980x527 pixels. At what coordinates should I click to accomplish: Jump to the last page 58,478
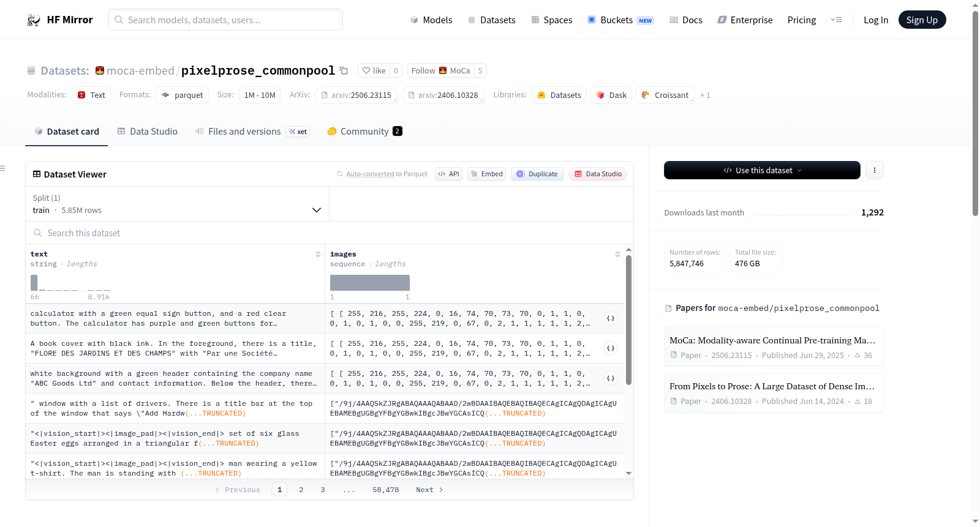tap(386, 490)
